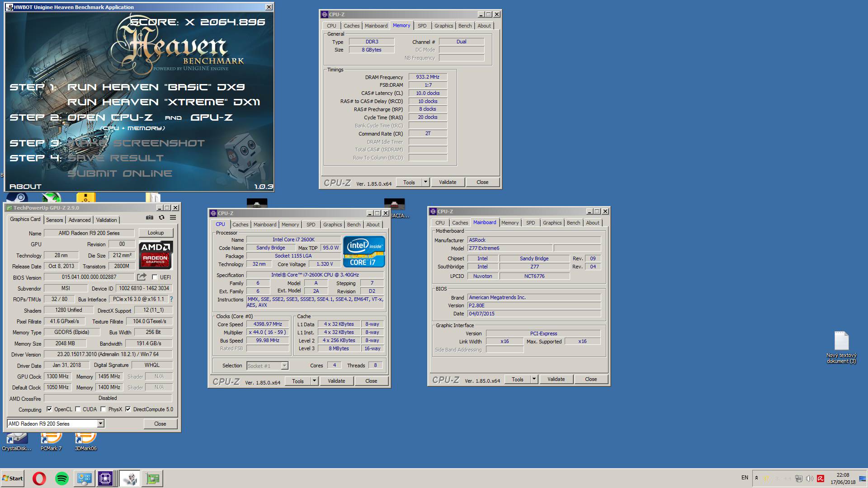Take a GPU-Z screenshot with camera icon
This screenshot has width=868, height=488.
click(150, 217)
